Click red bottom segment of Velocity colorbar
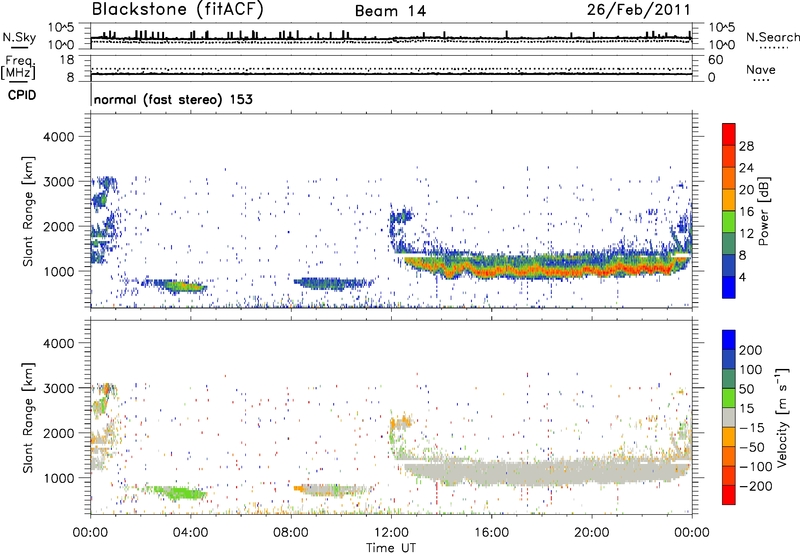 pos(729,495)
